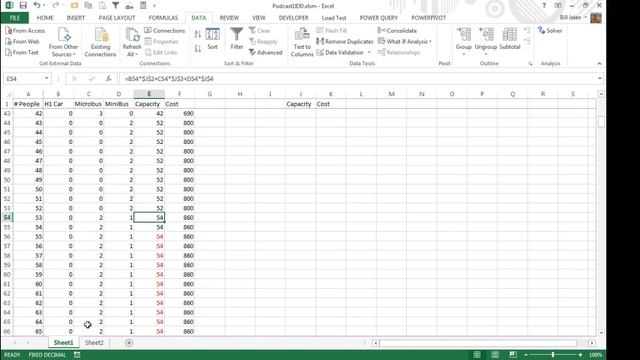Image resolution: width=640 pixels, height=360 pixels.
Task: Click the Select All corner button
Action: point(7,94)
